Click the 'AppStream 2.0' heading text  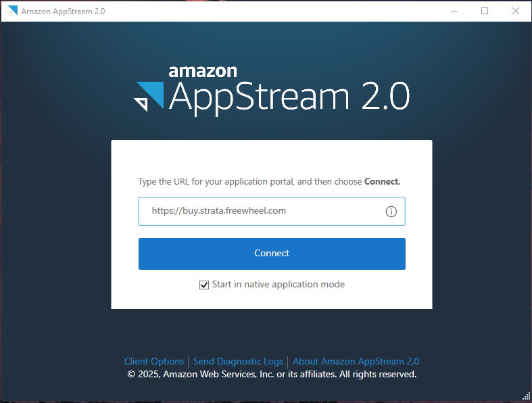click(x=289, y=97)
